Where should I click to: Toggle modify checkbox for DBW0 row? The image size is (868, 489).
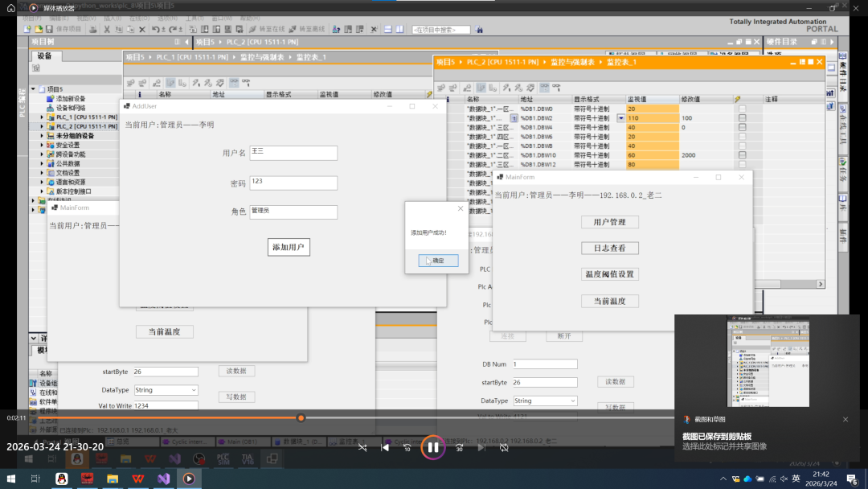pos(743,109)
